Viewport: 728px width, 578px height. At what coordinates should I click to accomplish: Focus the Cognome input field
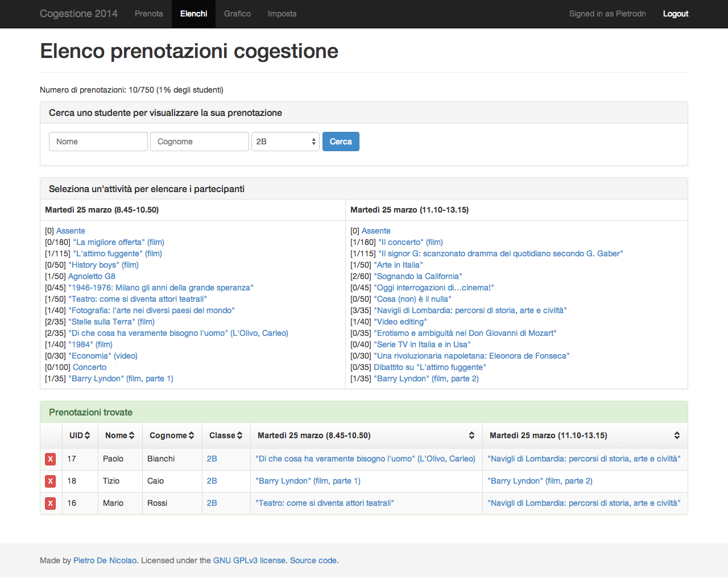[200, 142]
